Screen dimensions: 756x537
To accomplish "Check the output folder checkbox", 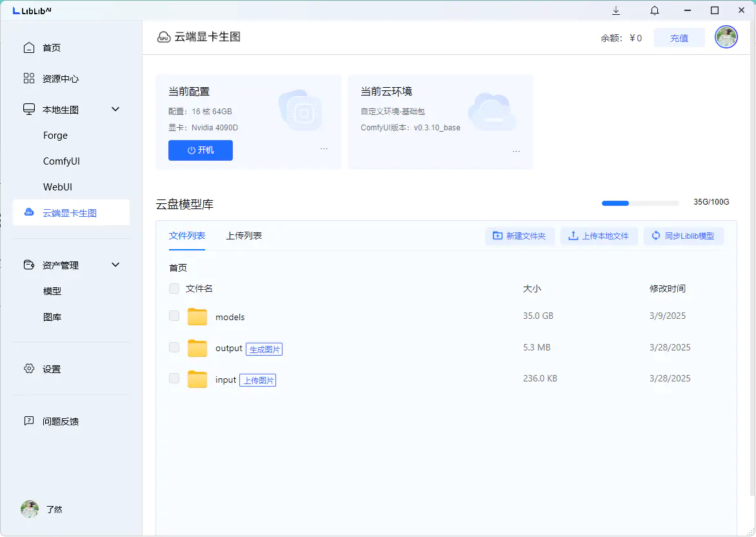I will [174, 347].
